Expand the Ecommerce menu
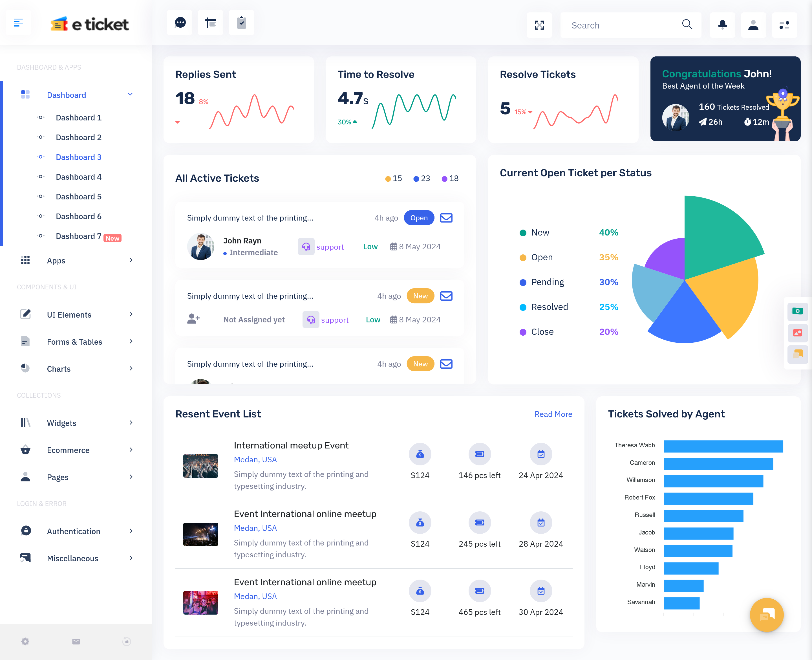Screen dimensions: 812x660 (x=76, y=450)
